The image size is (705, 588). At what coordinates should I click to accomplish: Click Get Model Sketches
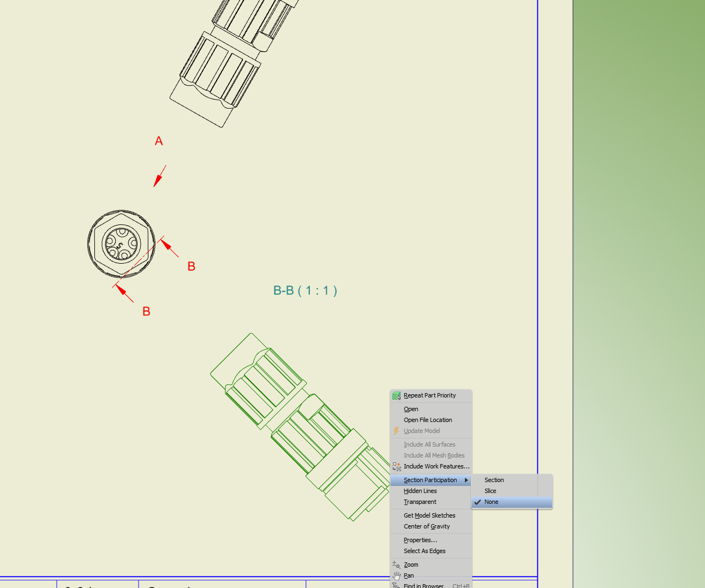[x=429, y=515]
